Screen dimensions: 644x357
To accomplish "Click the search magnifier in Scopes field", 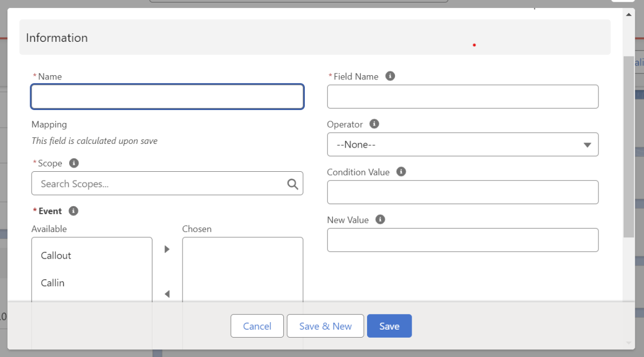I will (x=292, y=184).
